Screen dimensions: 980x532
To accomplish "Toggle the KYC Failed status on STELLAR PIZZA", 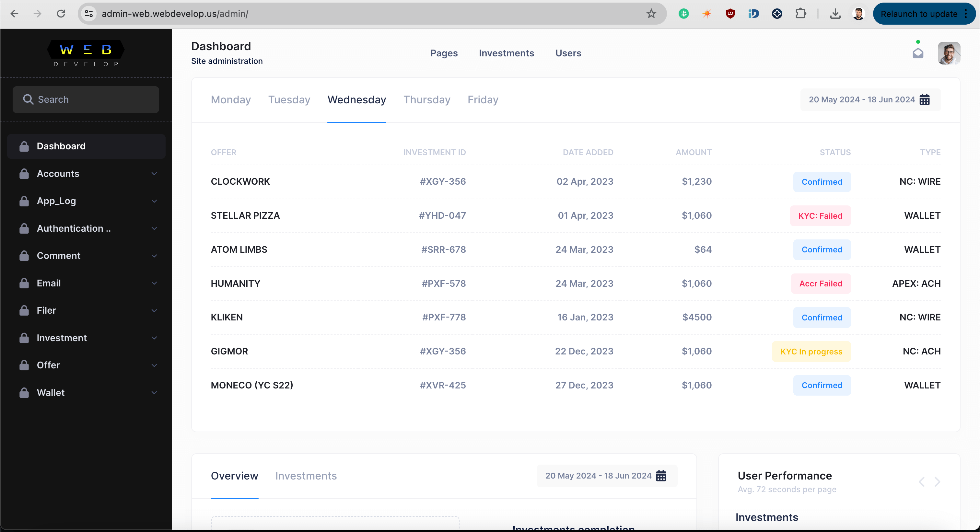I will pos(820,215).
